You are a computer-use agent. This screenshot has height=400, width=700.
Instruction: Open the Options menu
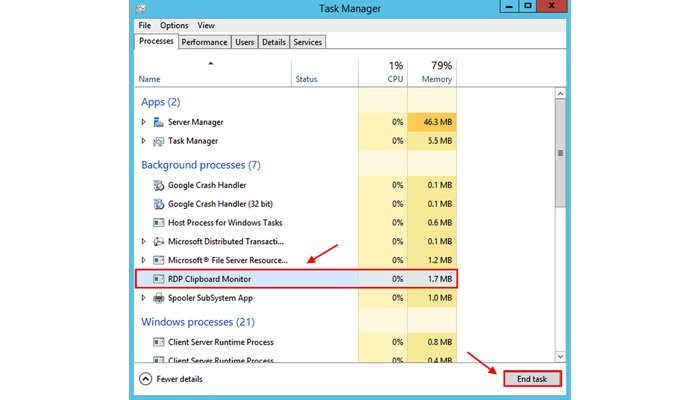click(x=174, y=25)
